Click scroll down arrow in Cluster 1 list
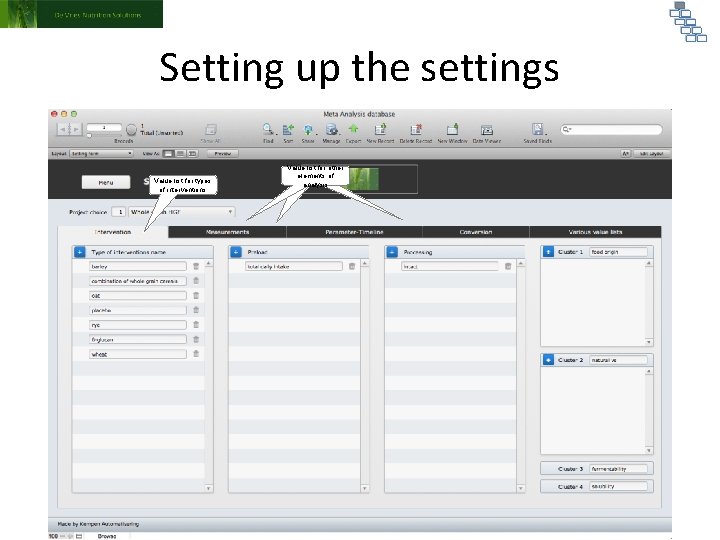This screenshot has height=540, width=720. point(649,342)
